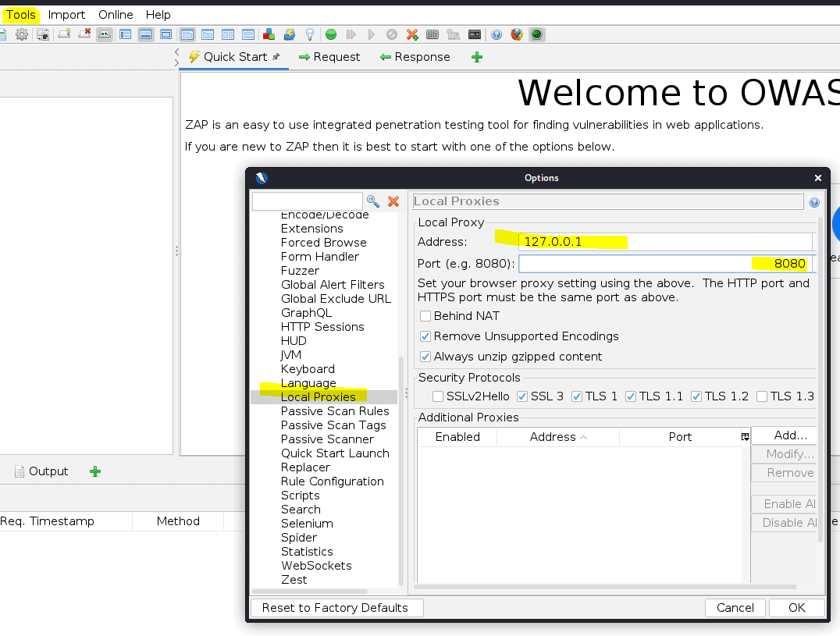Select the response panel above request icon
Image resolution: width=840 pixels, height=636 pixels.
pyautogui.click(x=208, y=35)
